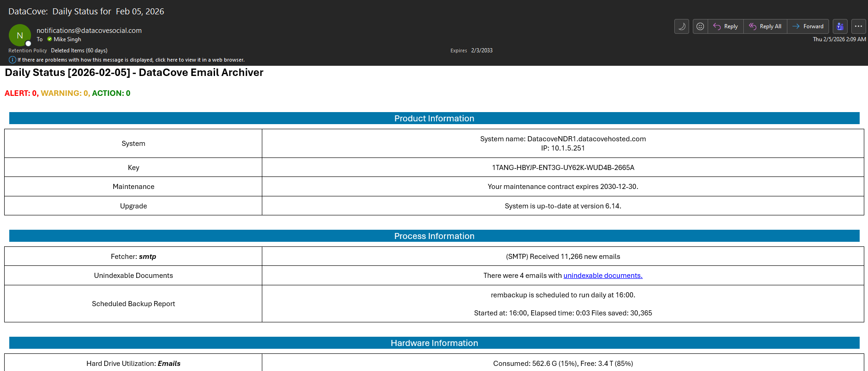Select Upgrade row label

(x=133, y=206)
